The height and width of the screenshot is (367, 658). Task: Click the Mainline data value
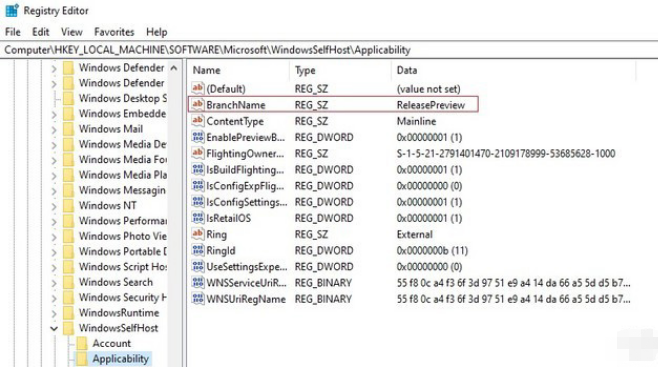pyautogui.click(x=416, y=121)
